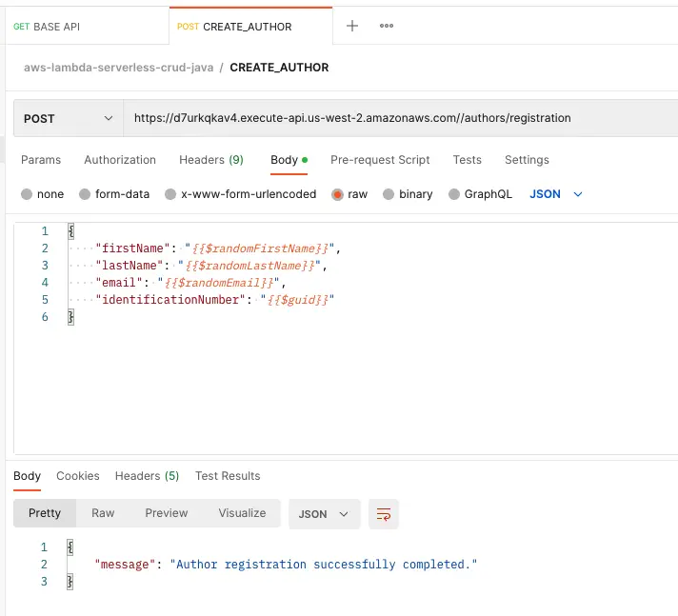
Task: Open the response Headers (5) tab
Action: click(x=147, y=476)
